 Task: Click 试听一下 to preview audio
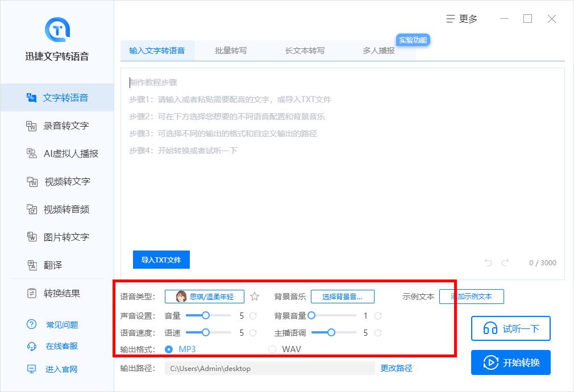click(x=510, y=328)
